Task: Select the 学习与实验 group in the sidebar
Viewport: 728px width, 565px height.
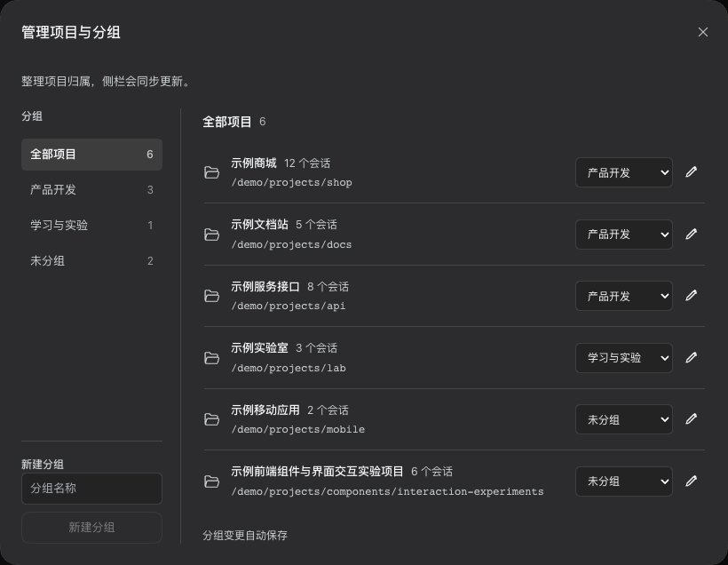Action: point(92,226)
